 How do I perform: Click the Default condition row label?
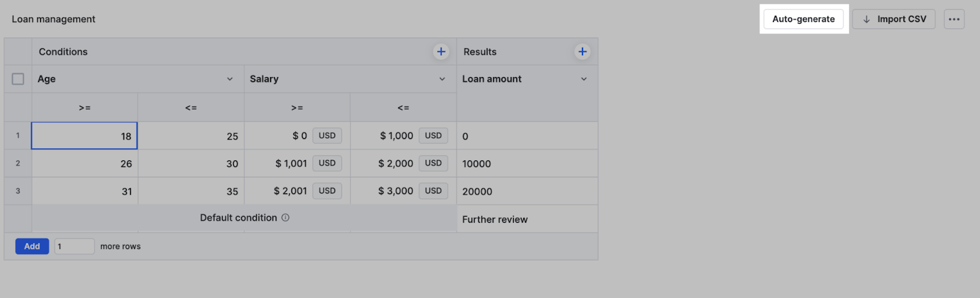(238, 218)
